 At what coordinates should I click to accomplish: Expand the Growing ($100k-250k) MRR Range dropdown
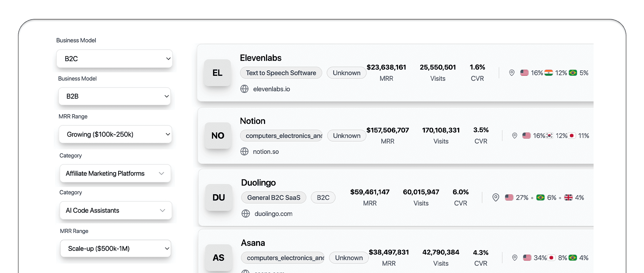click(115, 134)
